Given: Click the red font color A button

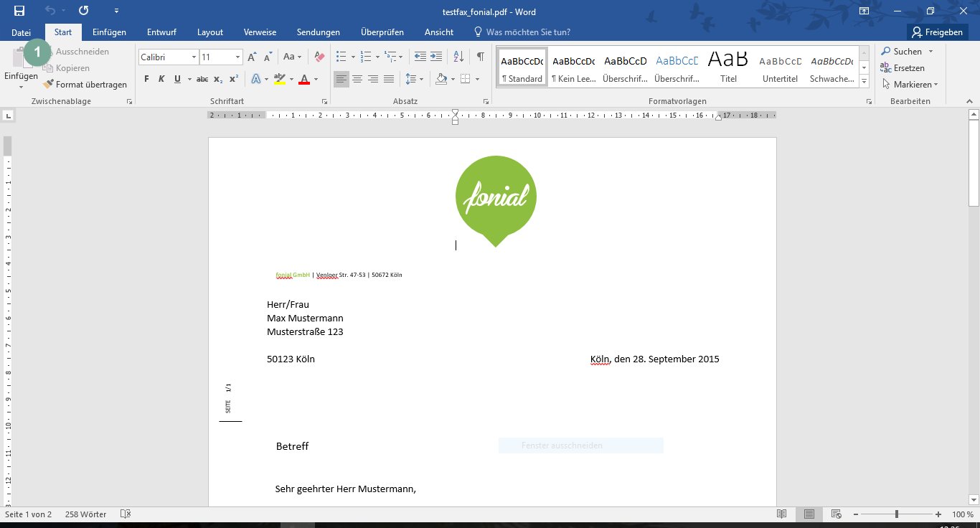Looking at the screenshot, I should pos(304,79).
